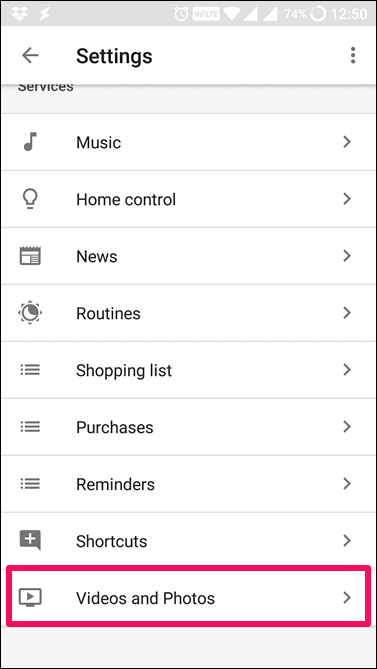The width and height of the screenshot is (377, 669).
Task: Select the News menu entry
Action: tap(188, 256)
